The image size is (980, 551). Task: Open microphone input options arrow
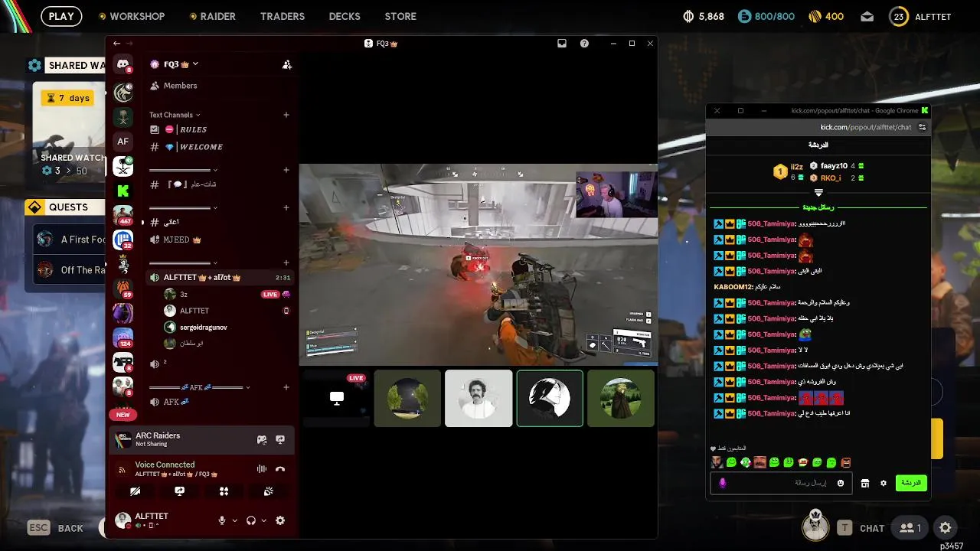click(x=234, y=520)
